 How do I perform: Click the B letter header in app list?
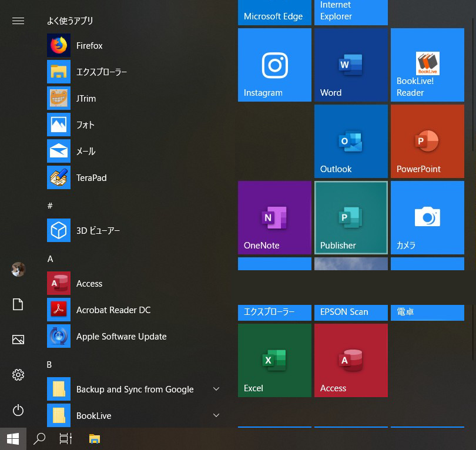click(x=49, y=364)
